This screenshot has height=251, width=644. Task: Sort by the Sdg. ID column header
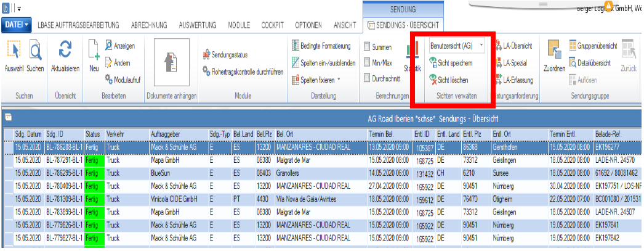(x=65, y=134)
